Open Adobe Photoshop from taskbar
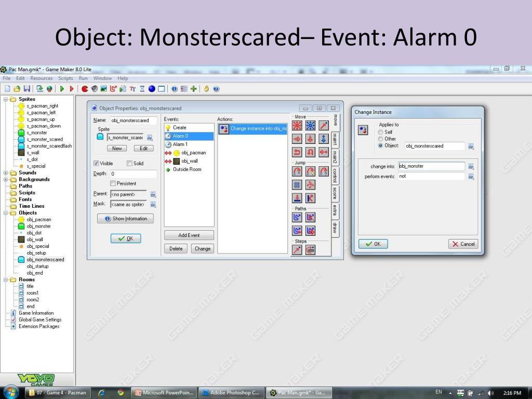Viewport: 532px width, 399px height. (x=231, y=393)
